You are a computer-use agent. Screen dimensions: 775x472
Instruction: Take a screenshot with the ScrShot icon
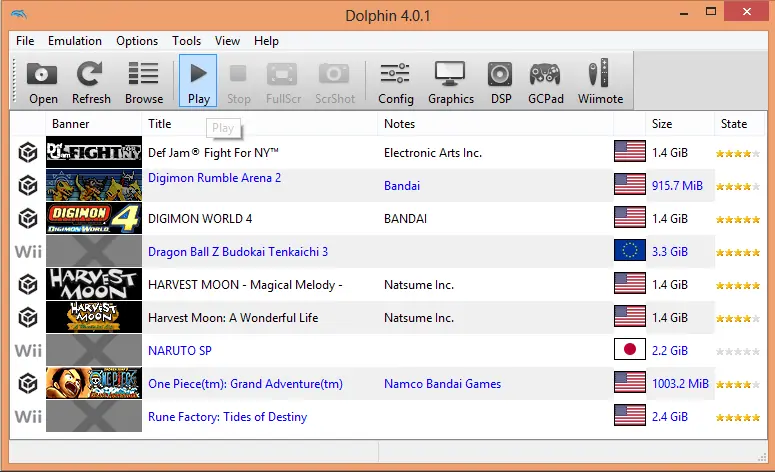point(335,82)
